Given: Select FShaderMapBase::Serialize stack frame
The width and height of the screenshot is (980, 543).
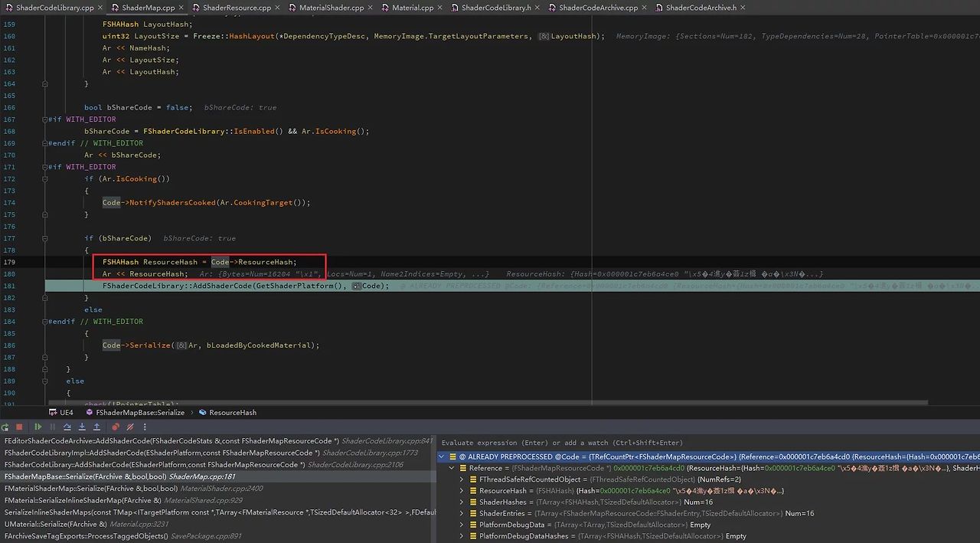Looking at the screenshot, I should (x=218, y=476).
